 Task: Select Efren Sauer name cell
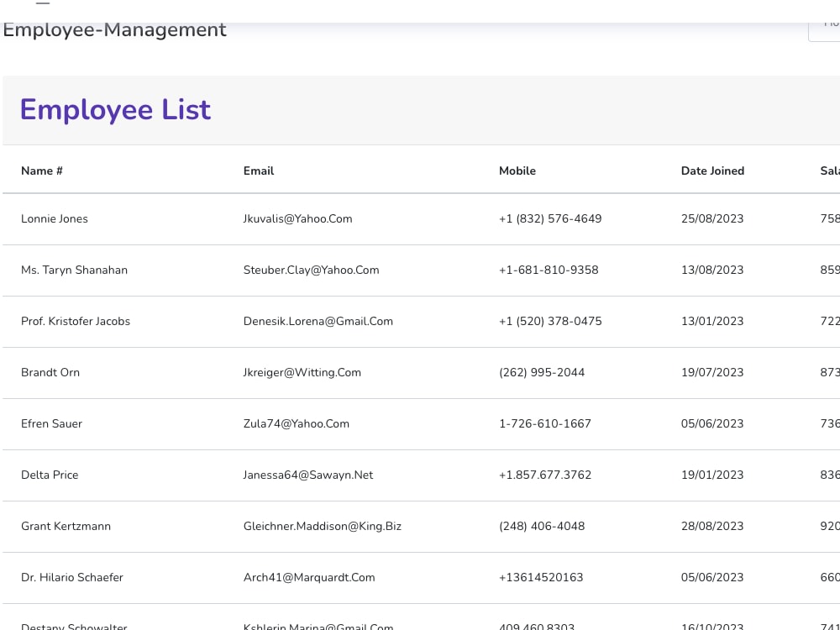tap(51, 423)
